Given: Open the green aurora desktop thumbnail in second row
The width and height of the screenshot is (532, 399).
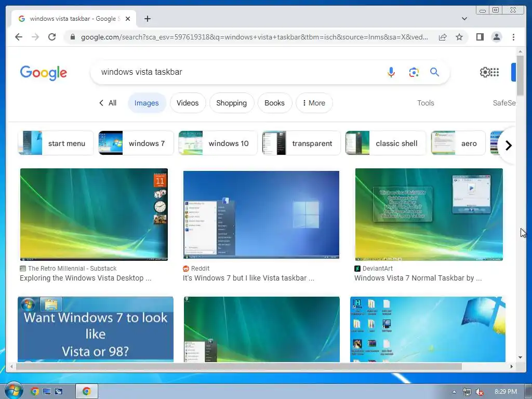Looking at the screenshot, I should 262,329.
